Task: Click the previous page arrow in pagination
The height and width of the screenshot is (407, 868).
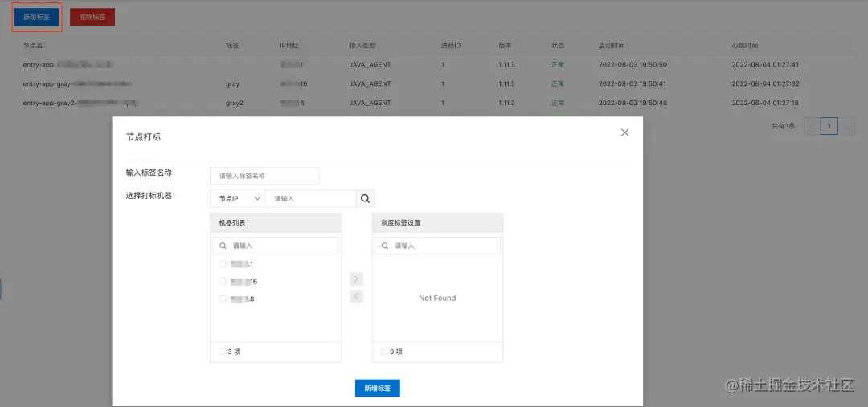Action: [812, 126]
